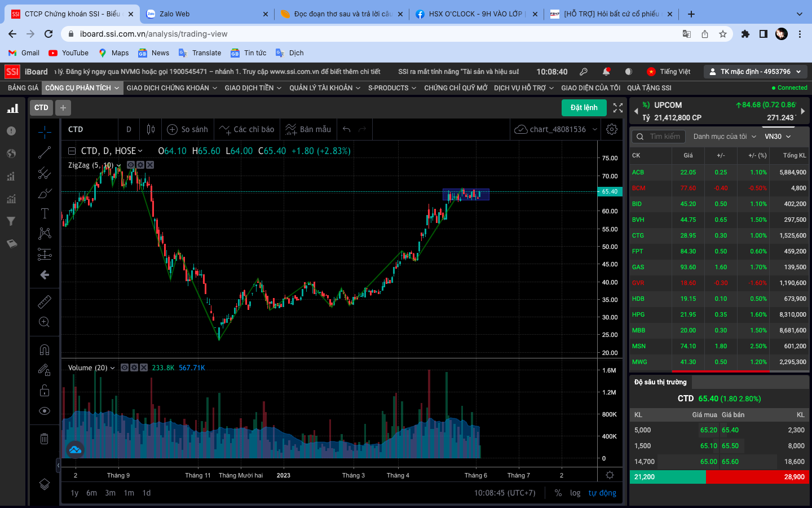Toggle percent price scale
812x508 pixels.
click(x=558, y=493)
